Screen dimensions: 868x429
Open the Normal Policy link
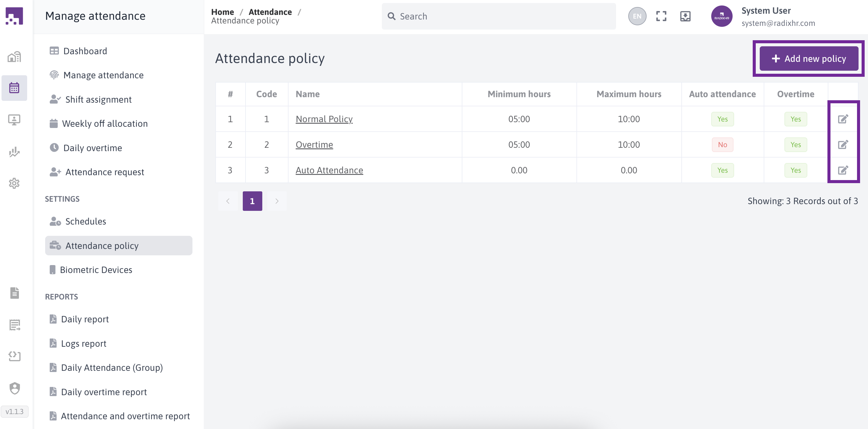coord(324,119)
